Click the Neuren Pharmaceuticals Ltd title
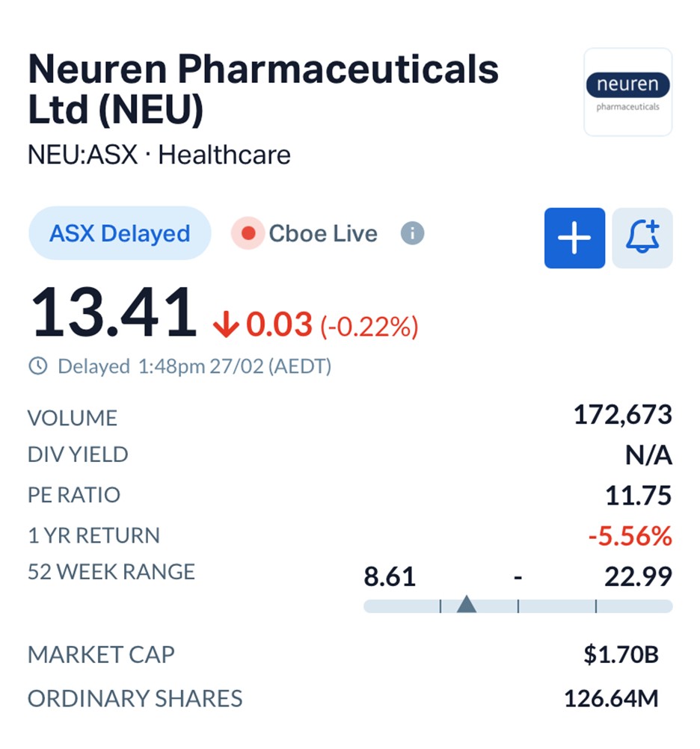This screenshot has height=749, width=700. 262,89
